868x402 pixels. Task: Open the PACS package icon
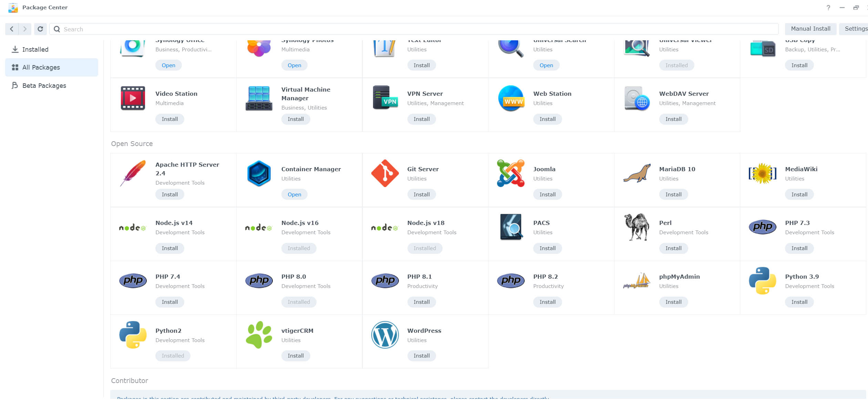tap(511, 227)
